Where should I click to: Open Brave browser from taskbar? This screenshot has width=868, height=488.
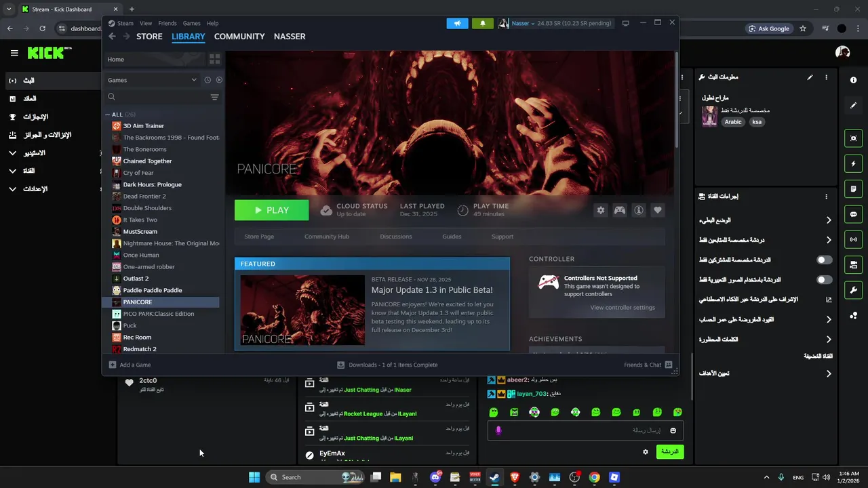coord(515,477)
